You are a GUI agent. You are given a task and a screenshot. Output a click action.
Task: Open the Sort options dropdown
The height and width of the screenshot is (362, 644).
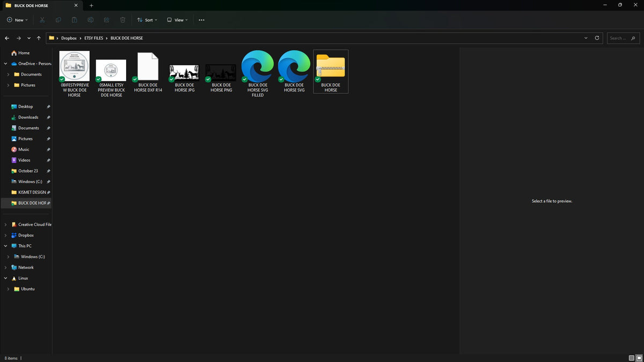[147, 20]
